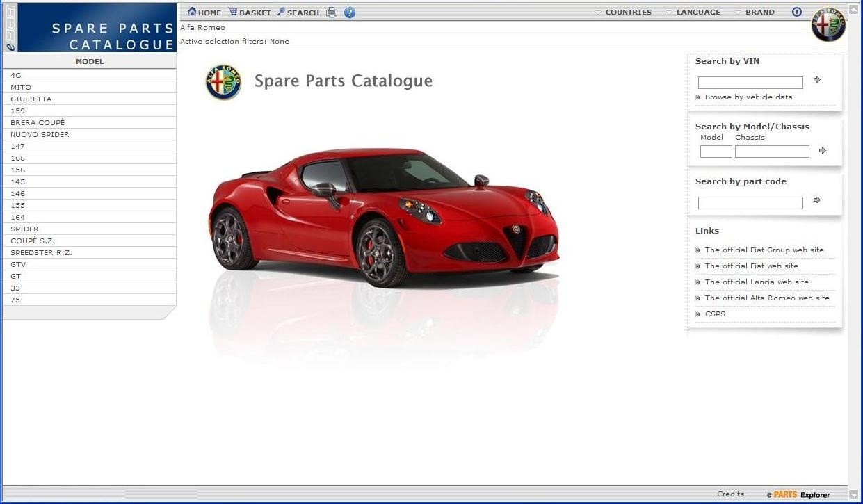Open the BASKET
The width and height of the screenshot is (863, 504).
coord(250,13)
